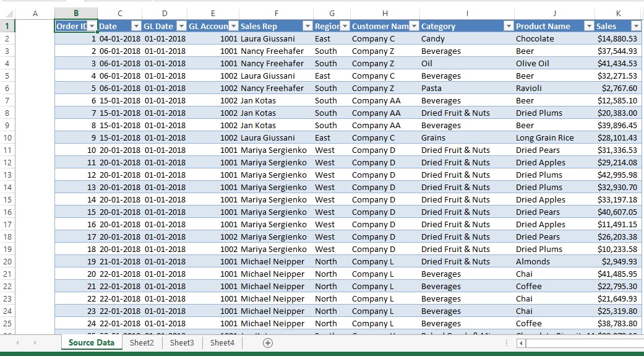This screenshot has height=356, width=644.
Task: Click Company AA in row 8
Action: click(x=385, y=113)
